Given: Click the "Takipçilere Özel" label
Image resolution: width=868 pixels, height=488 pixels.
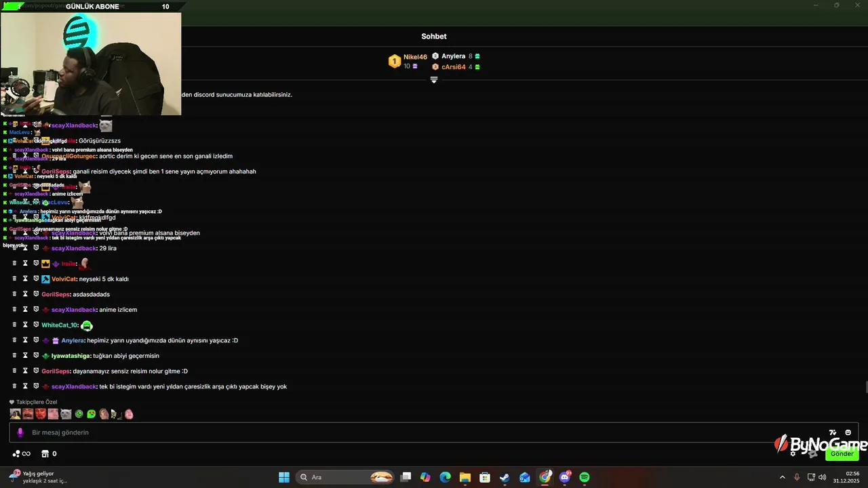Looking at the screenshot, I should coord(37,402).
